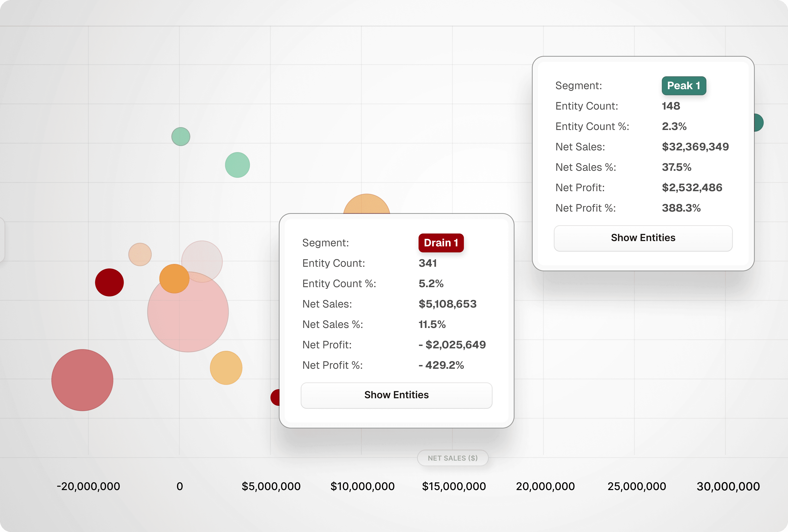Image resolution: width=788 pixels, height=532 pixels.
Task: Click dark green bubble at right edge
Action: coord(759,123)
